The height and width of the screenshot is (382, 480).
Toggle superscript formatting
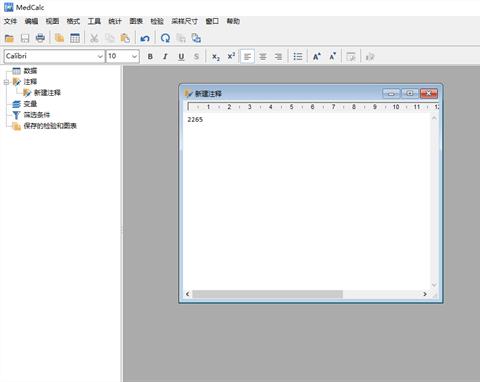point(231,57)
